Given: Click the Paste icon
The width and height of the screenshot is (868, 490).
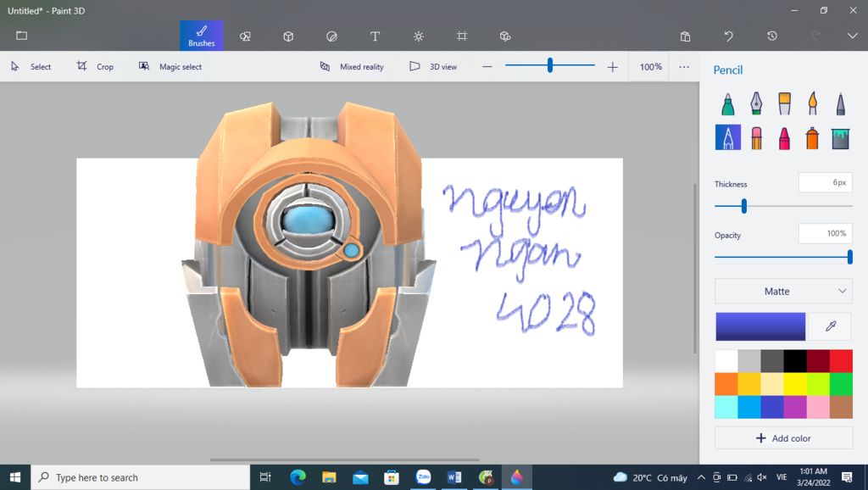Looking at the screenshot, I should [685, 36].
